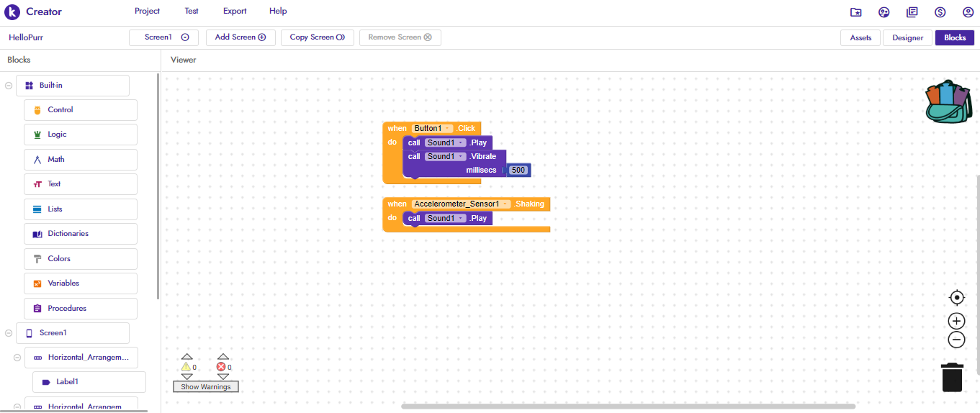Click the trash can icon
This screenshot has width=980, height=413.
[952, 377]
